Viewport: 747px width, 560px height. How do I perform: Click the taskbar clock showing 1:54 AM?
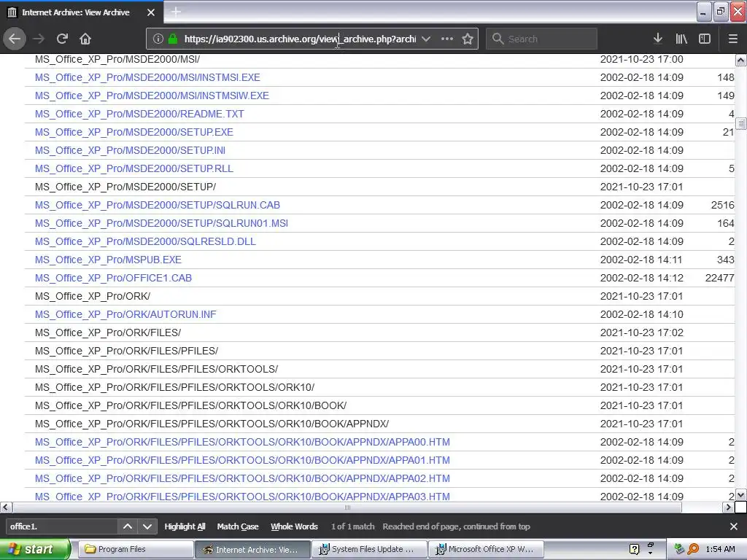(x=720, y=549)
